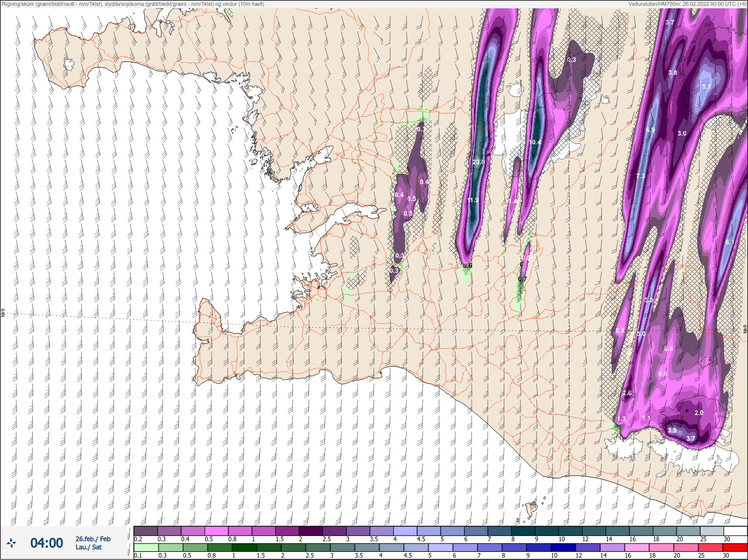Click the weather service star logo icon
The image size is (748, 560).
click(11, 543)
